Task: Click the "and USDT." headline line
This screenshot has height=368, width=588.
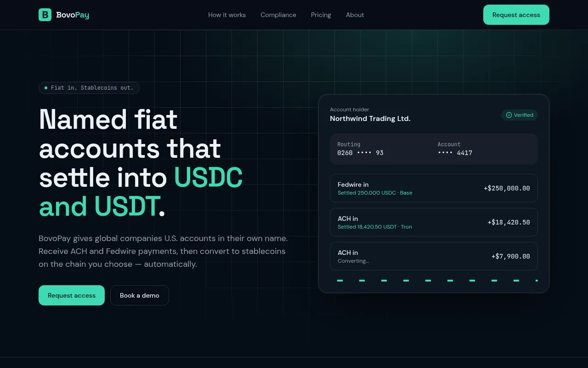Action: coord(102,207)
